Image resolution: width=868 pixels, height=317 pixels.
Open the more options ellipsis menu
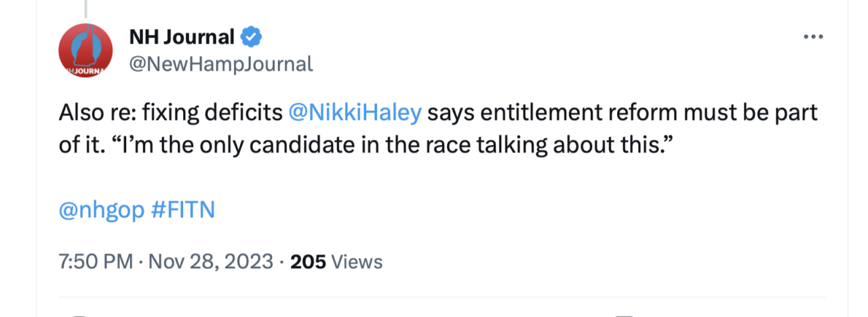coord(812,37)
